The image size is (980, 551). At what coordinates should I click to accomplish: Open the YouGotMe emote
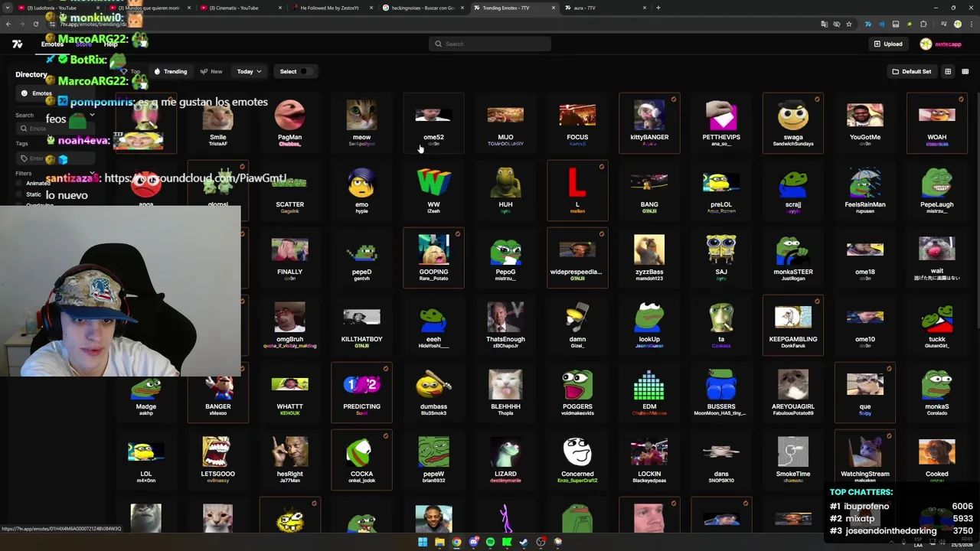pos(865,123)
